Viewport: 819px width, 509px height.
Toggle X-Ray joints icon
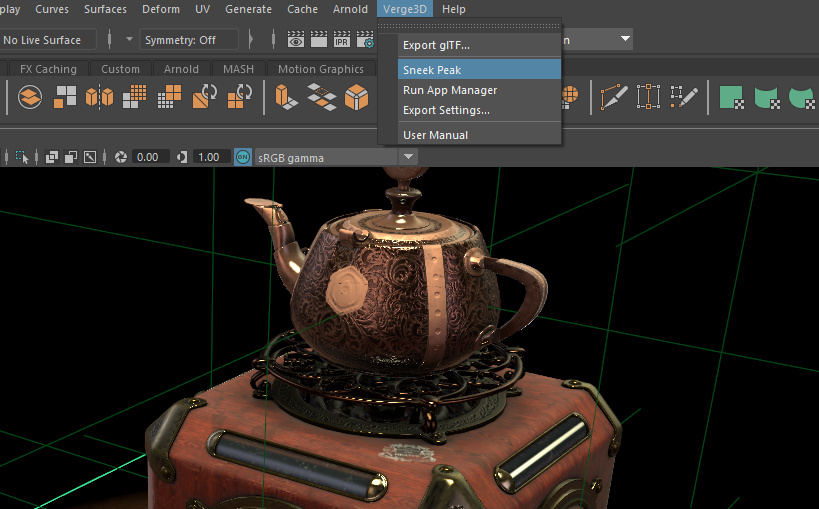90,157
